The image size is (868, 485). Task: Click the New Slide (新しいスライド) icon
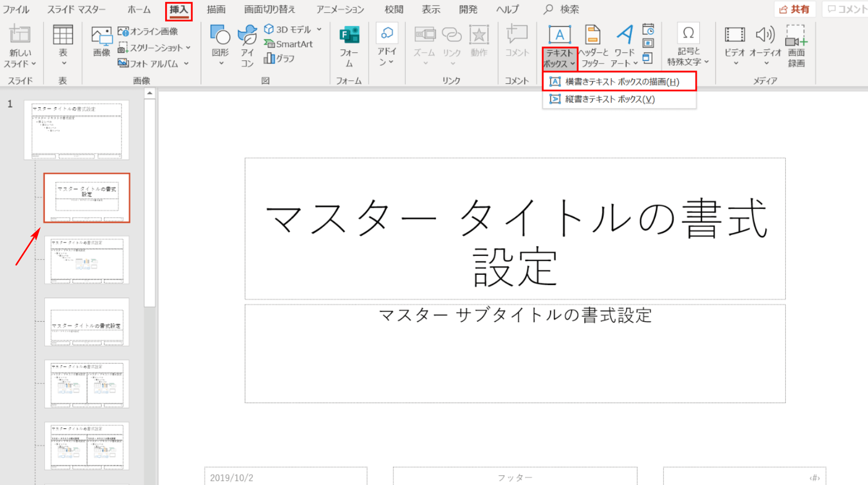click(x=19, y=35)
